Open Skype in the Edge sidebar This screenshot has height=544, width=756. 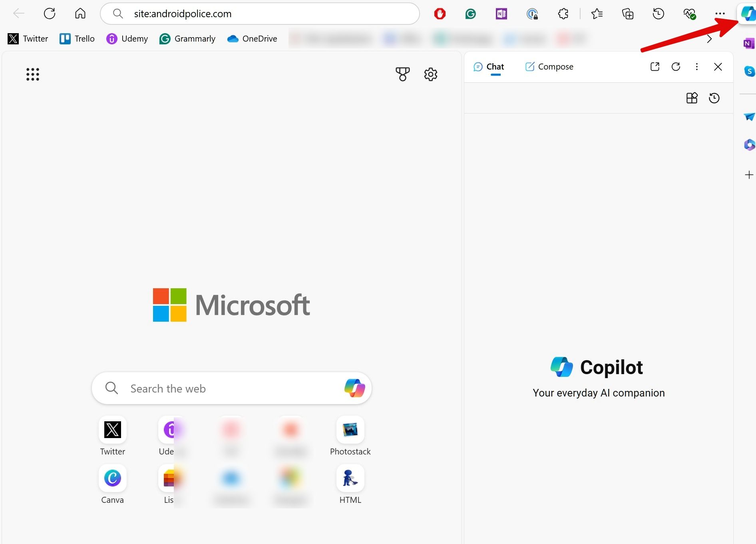pos(749,72)
